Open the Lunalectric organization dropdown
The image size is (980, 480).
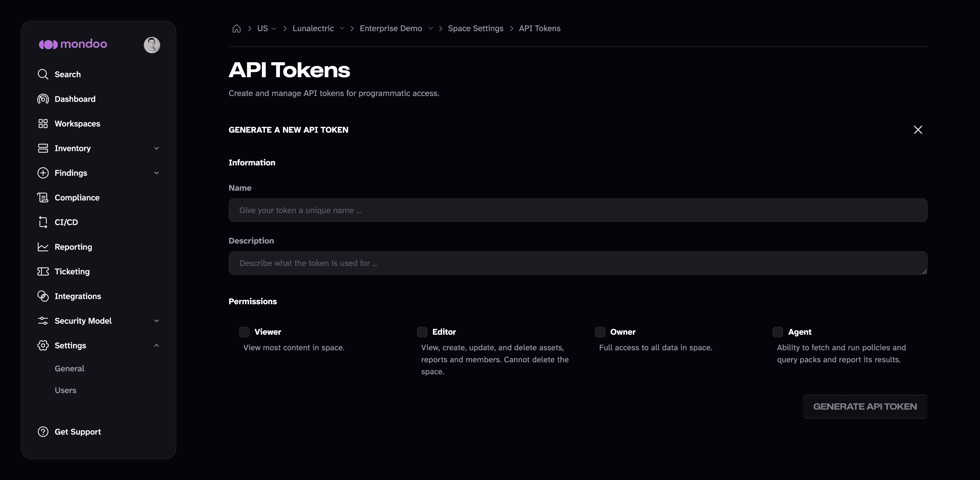click(342, 29)
